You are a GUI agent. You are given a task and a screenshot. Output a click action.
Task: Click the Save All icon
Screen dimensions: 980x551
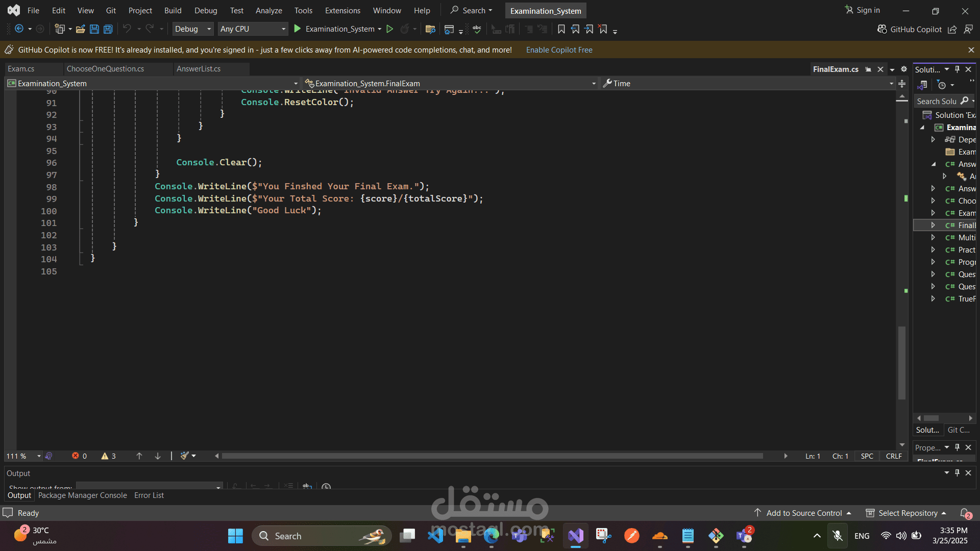click(x=108, y=29)
